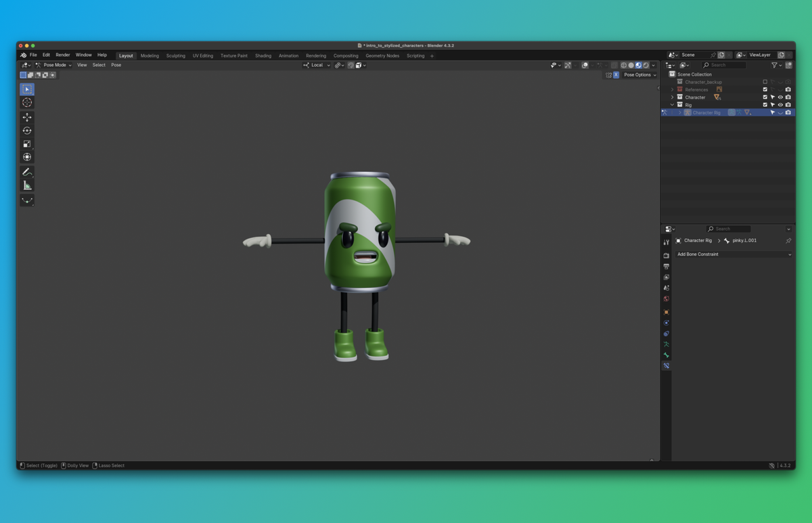
Task: Open the Armature data properties tab
Action: click(x=667, y=344)
